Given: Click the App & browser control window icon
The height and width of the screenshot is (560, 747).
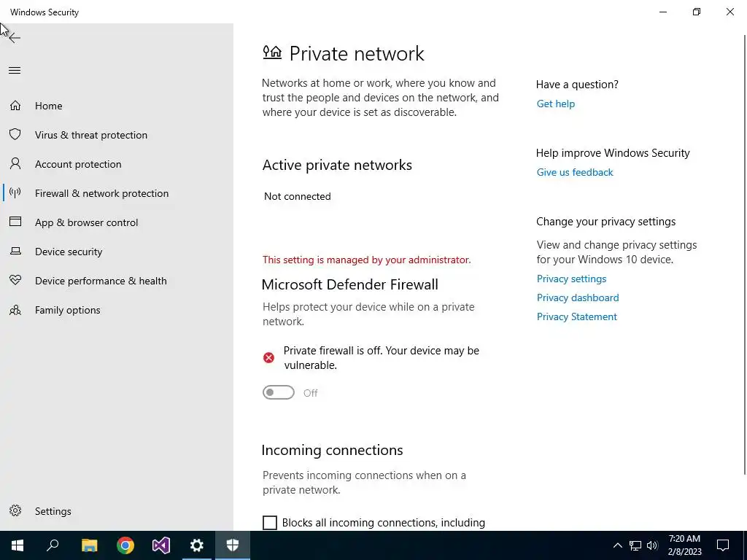Looking at the screenshot, I should click(x=15, y=222).
